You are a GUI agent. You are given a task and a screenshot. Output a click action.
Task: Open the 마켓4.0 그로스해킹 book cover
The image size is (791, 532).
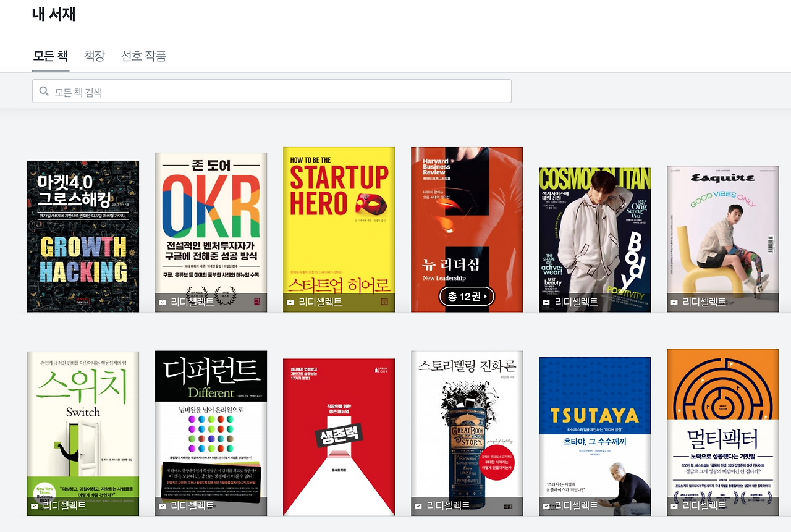83,237
